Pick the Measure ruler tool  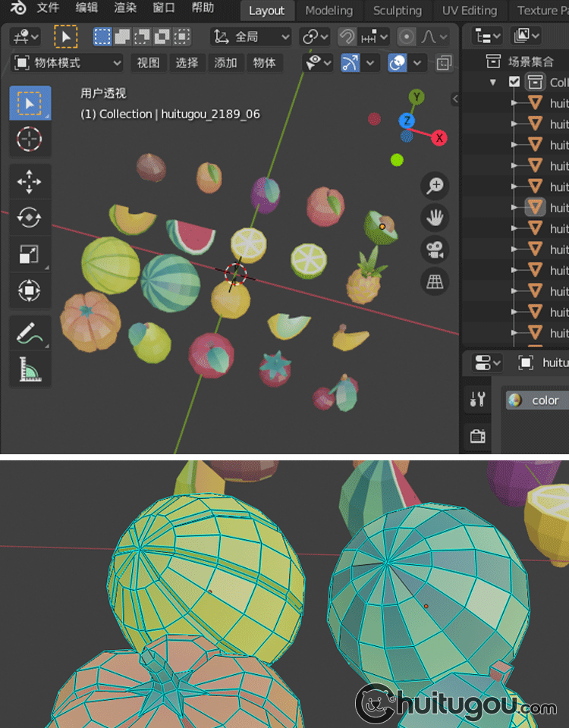[30, 369]
